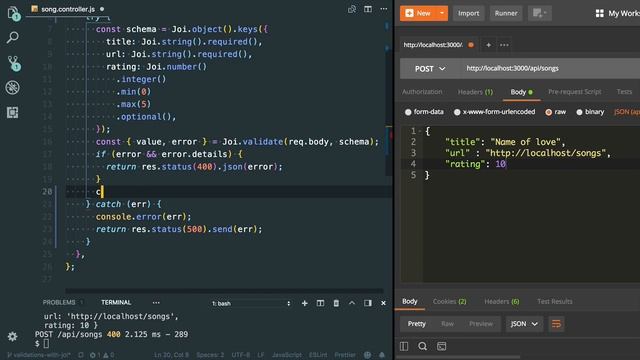Select the raw body option
The width and height of the screenshot is (640, 360).
click(549, 112)
